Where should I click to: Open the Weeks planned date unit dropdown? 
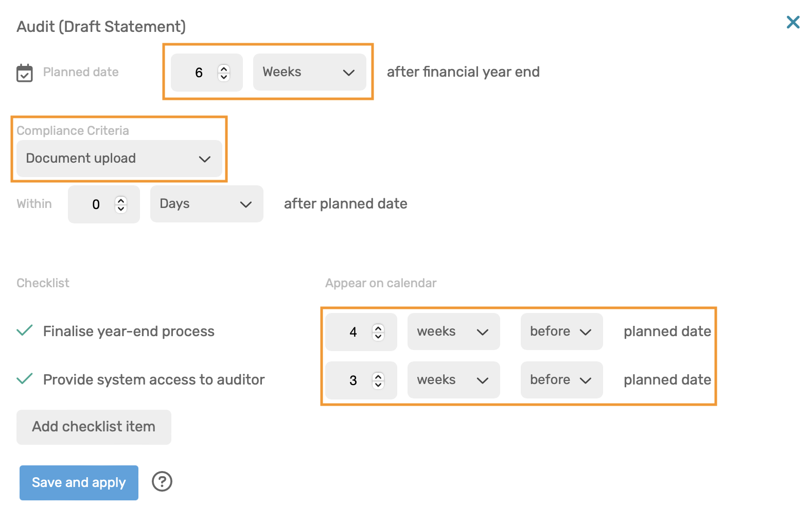[x=309, y=72]
